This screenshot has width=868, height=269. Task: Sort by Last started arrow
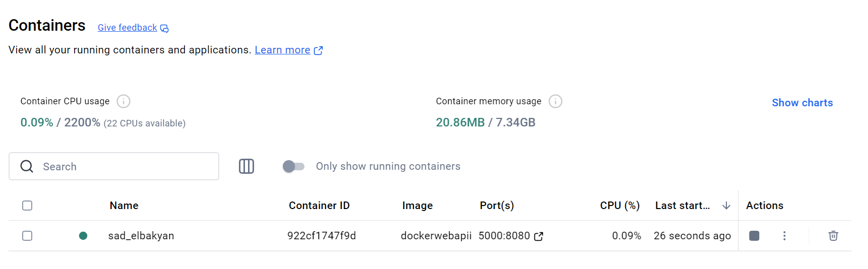(726, 206)
